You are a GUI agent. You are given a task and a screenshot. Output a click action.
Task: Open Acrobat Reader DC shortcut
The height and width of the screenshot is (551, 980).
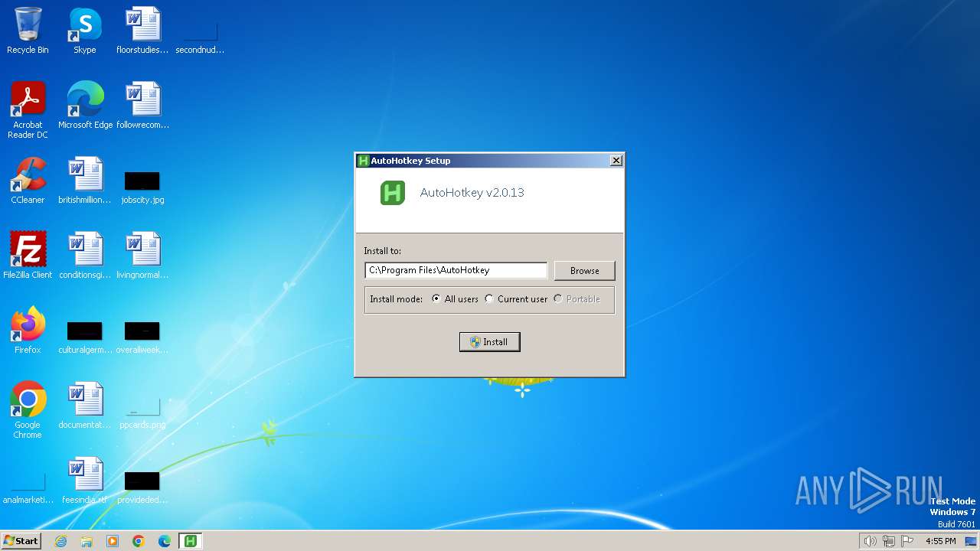coord(28,110)
